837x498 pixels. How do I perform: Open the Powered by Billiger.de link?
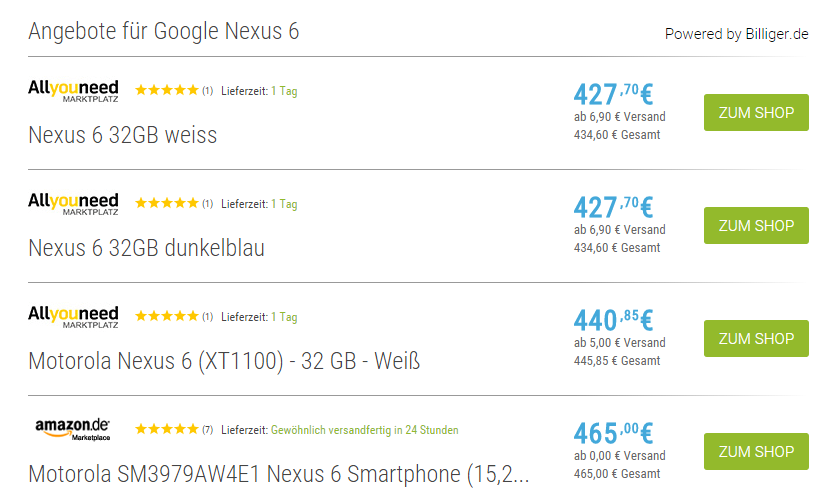click(x=736, y=34)
